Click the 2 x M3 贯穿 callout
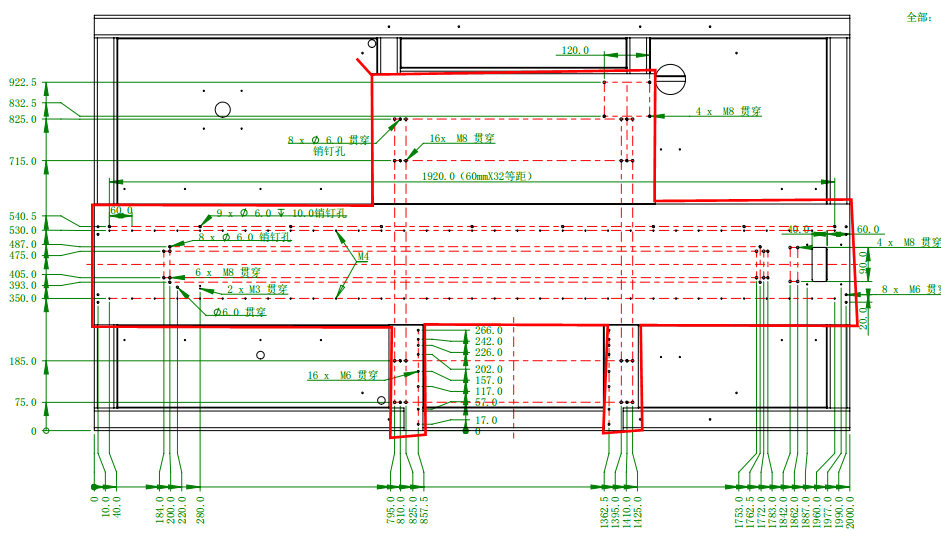The width and height of the screenshot is (941, 560). pos(257,288)
